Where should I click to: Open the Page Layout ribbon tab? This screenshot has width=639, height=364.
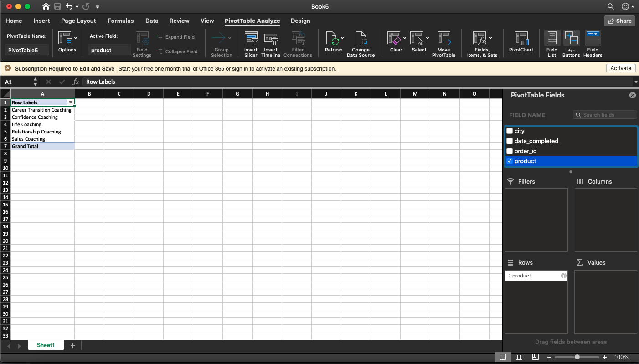tap(78, 21)
